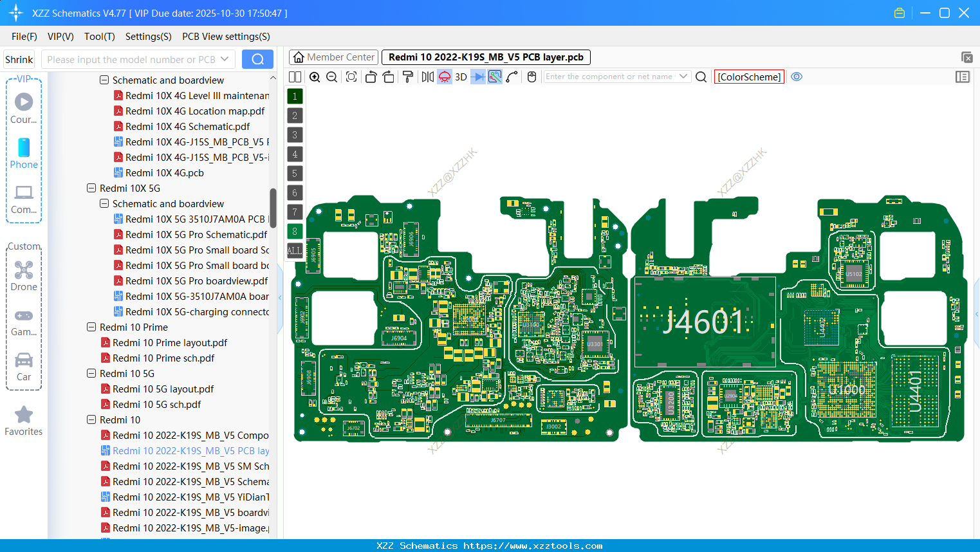The width and height of the screenshot is (980, 552).
Task: Click the blue model search button
Action: coord(257,59)
